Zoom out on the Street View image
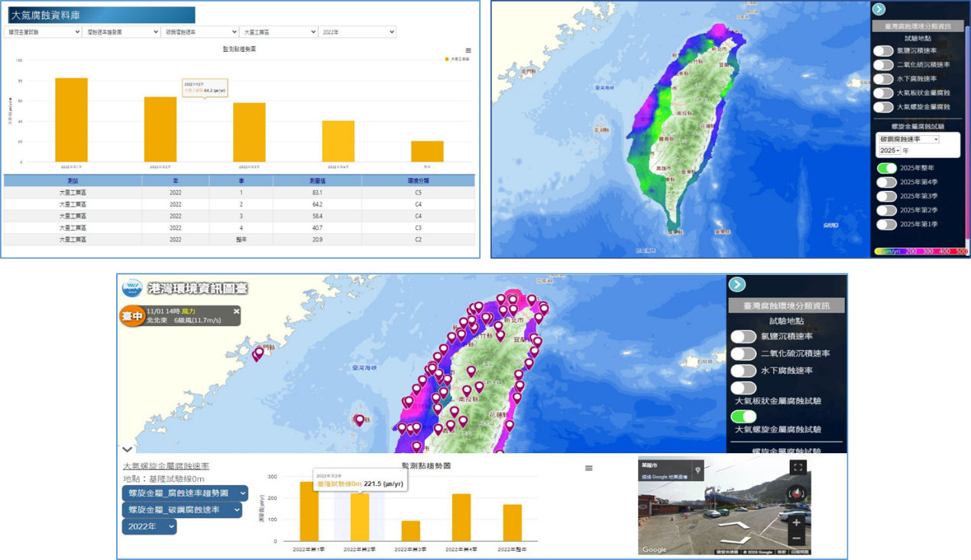The height and width of the screenshot is (560, 971). pyautogui.click(x=797, y=538)
